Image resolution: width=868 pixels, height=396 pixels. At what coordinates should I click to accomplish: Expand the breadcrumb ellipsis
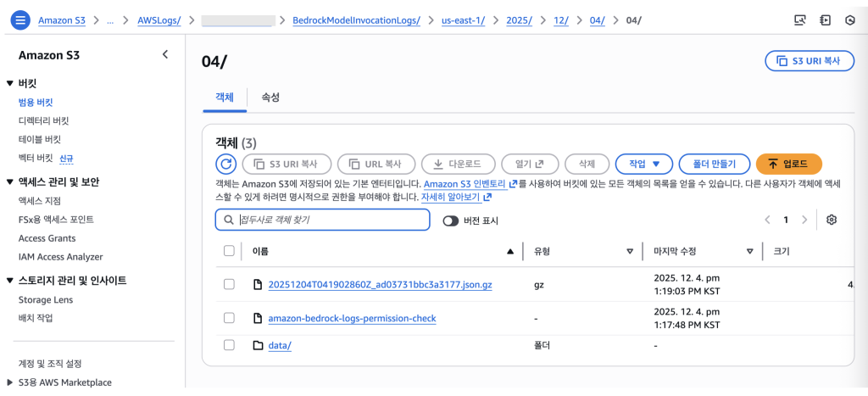pos(109,20)
